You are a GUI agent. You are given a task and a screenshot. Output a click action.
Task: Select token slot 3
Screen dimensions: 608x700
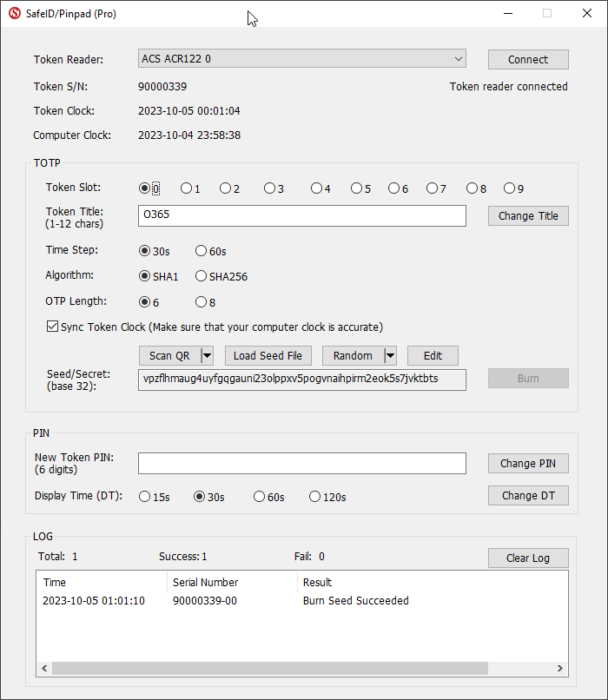click(x=269, y=188)
